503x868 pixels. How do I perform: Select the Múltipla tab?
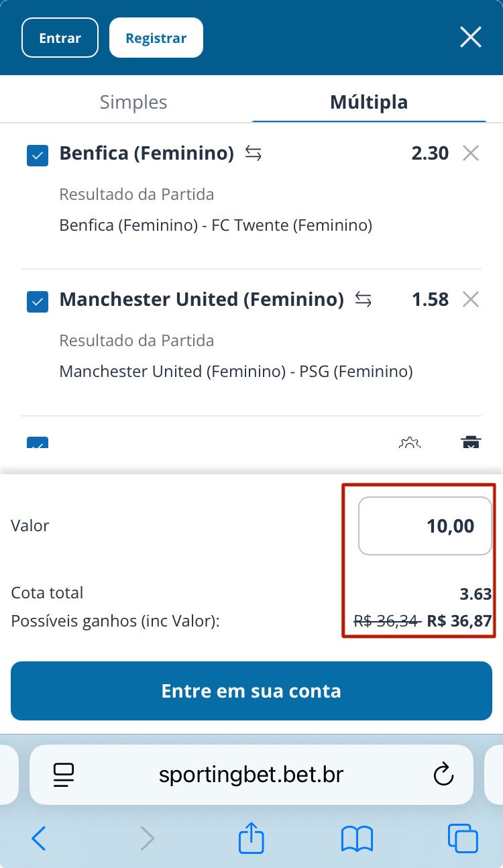[369, 102]
